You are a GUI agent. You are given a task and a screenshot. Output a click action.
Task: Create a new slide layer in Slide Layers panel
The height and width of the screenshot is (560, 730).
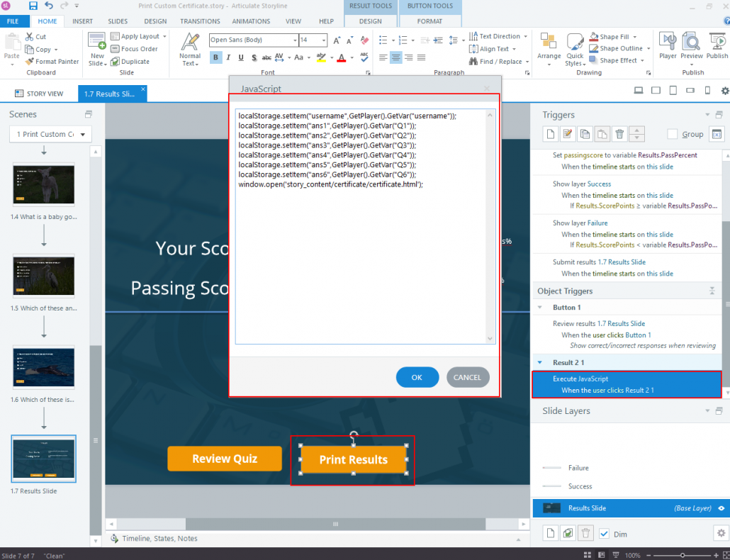pos(550,533)
